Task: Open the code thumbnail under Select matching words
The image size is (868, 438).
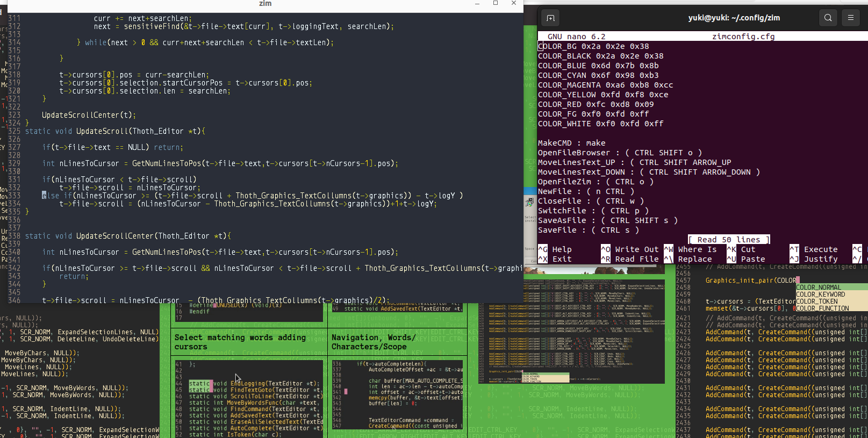Action: (x=249, y=398)
